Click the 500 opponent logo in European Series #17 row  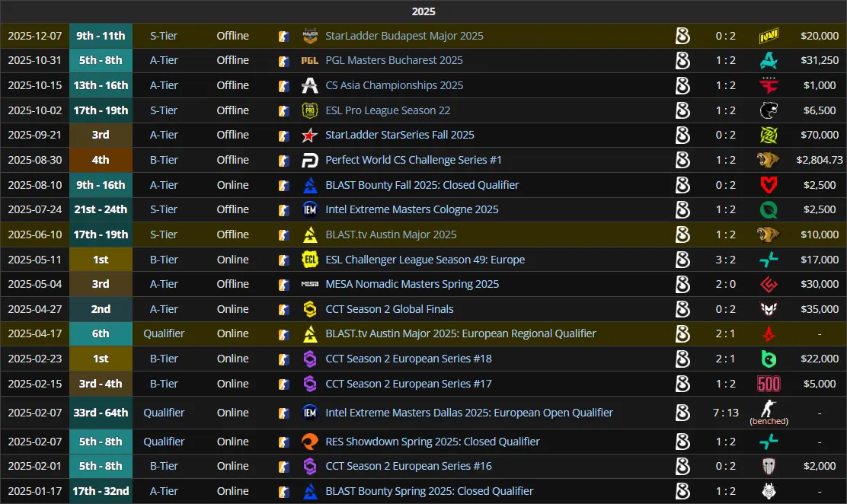[x=769, y=384]
